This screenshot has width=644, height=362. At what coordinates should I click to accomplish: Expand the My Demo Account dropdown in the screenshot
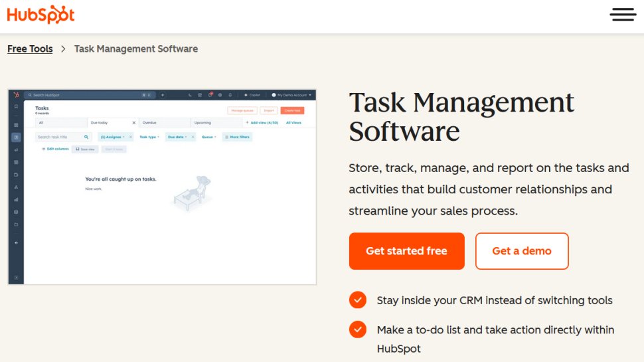291,95
